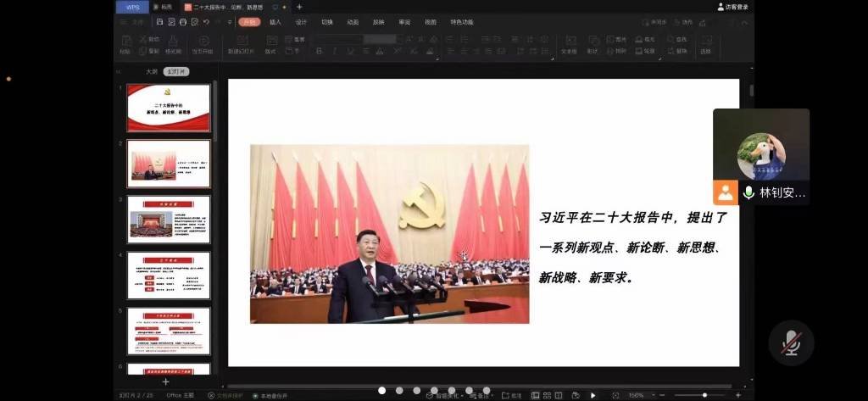Select slide 3 thumbnail in slide panel
Viewport: 868px width, 401px height.
coord(169,219)
